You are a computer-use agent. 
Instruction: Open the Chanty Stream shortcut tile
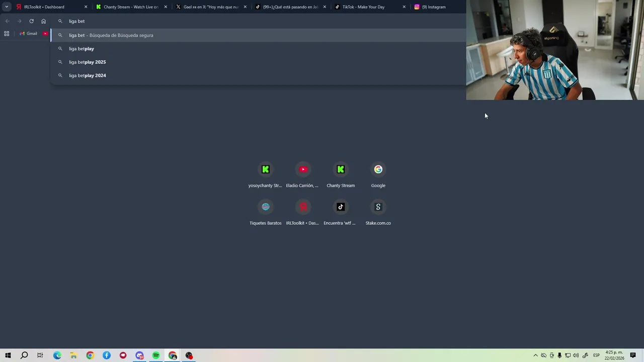[x=341, y=175]
